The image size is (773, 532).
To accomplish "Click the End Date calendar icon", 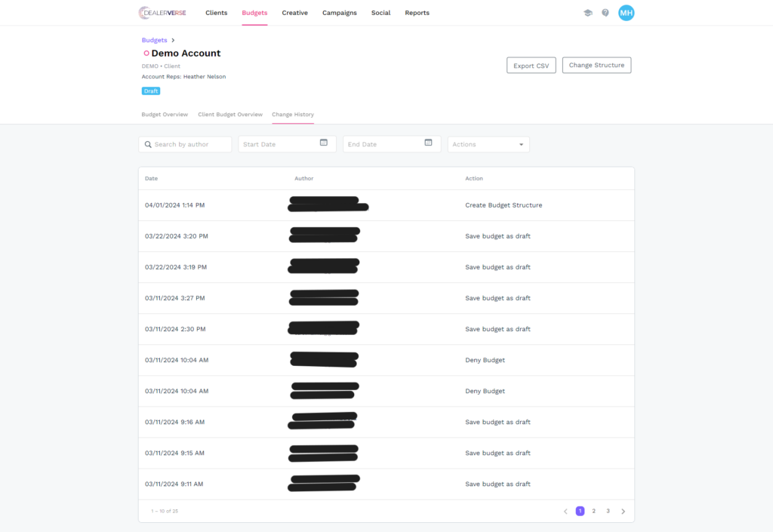I will click(x=428, y=143).
